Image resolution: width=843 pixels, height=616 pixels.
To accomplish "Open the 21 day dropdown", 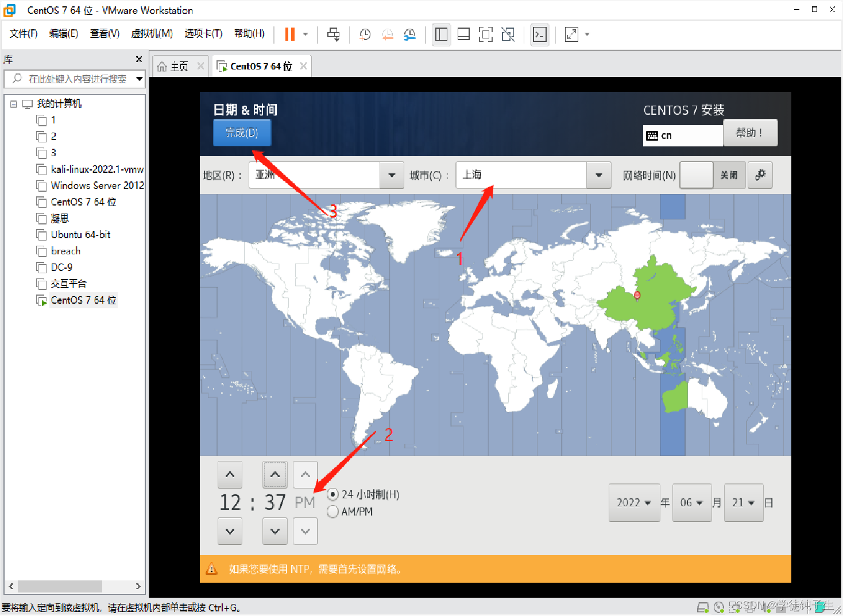I will pyautogui.click(x=744, y=503).
